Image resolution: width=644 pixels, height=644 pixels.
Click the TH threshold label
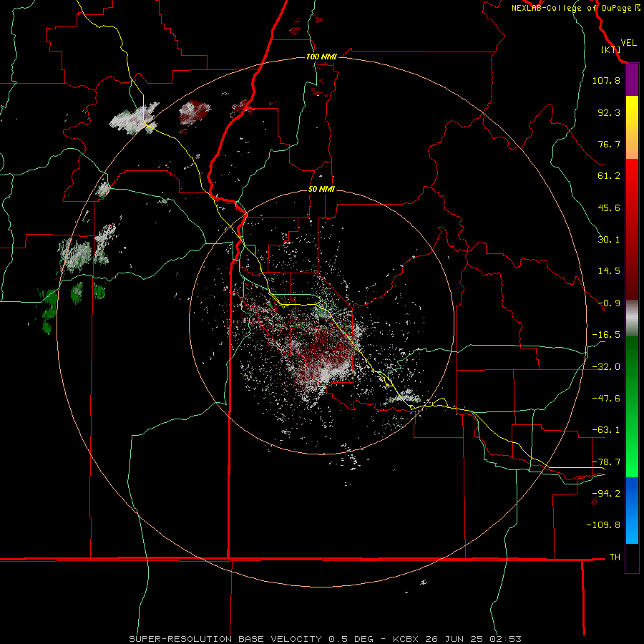[615, 557]
